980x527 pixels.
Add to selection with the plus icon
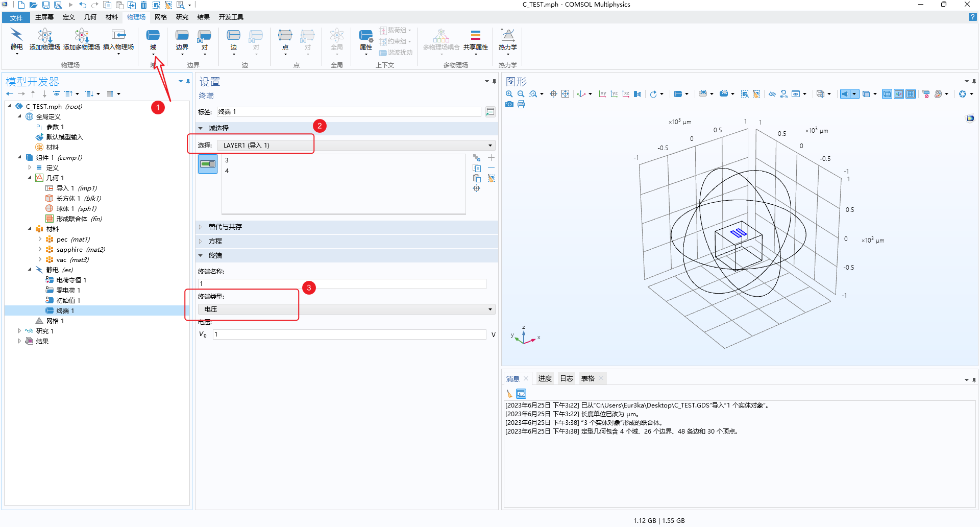[x=491, y=158]
